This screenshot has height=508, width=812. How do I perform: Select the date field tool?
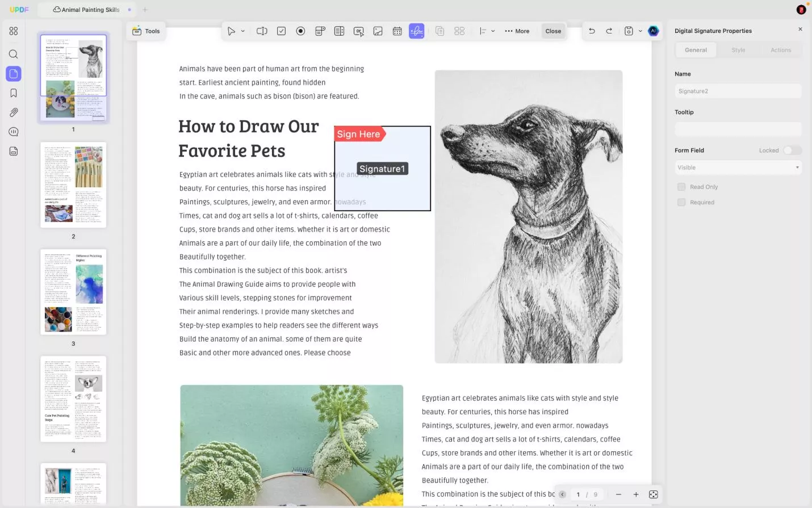click(397, 31)
